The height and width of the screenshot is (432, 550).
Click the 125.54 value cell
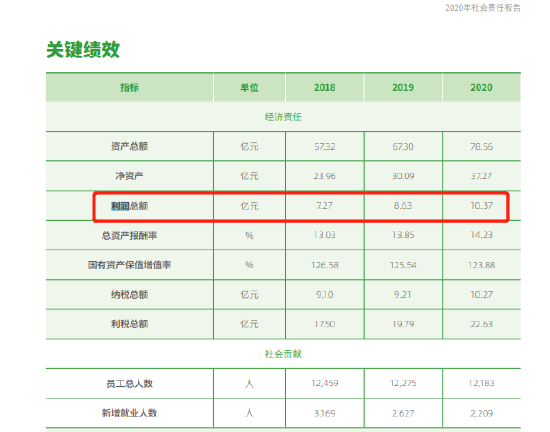(x=403, y=265)
